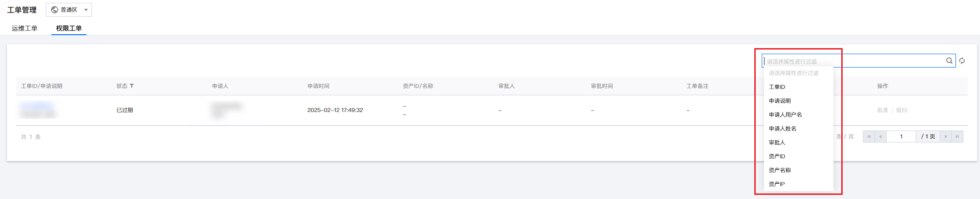980x199 pixels.
Task: Click the 批准 approve link
Action: point(882,110)
